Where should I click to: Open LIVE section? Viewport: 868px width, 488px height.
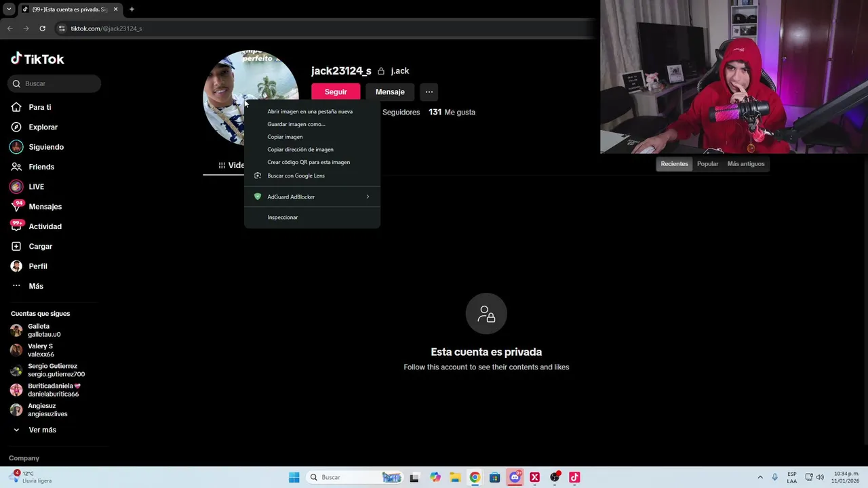click(x=27, y=186)
